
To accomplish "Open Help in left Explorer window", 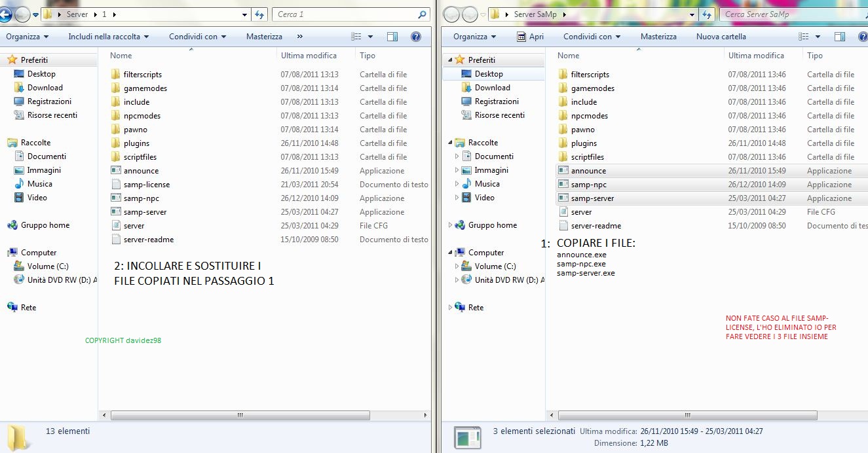I will (x=415, y=37).
